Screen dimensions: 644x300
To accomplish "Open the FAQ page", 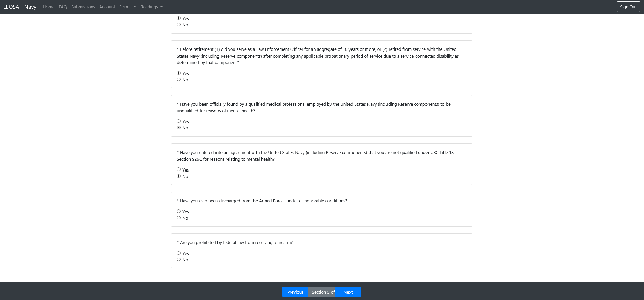I will coord(63,7).
